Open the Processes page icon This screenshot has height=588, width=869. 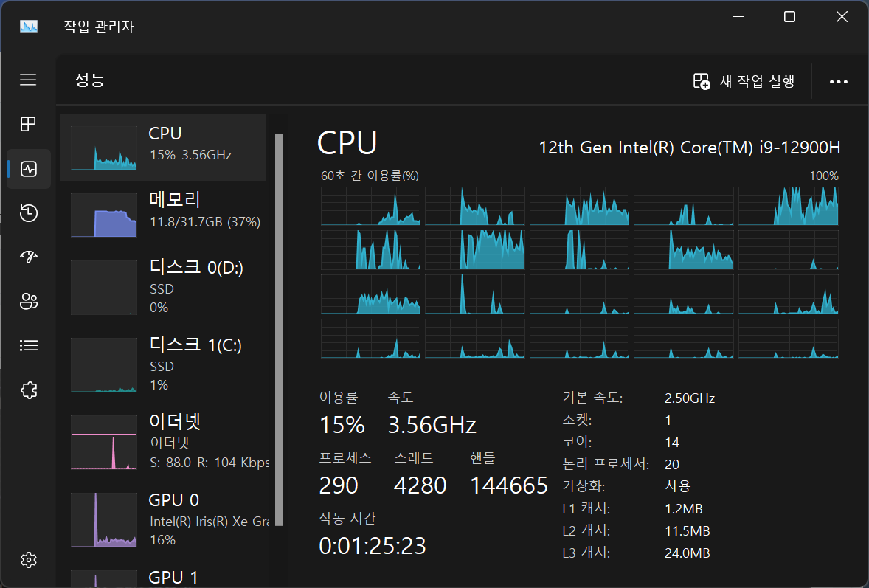[28, 124]
